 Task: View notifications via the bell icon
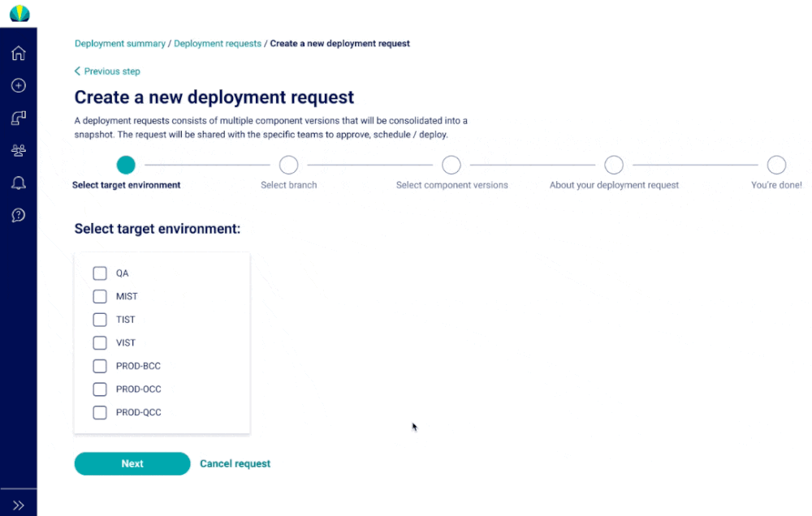pos(18,183)
